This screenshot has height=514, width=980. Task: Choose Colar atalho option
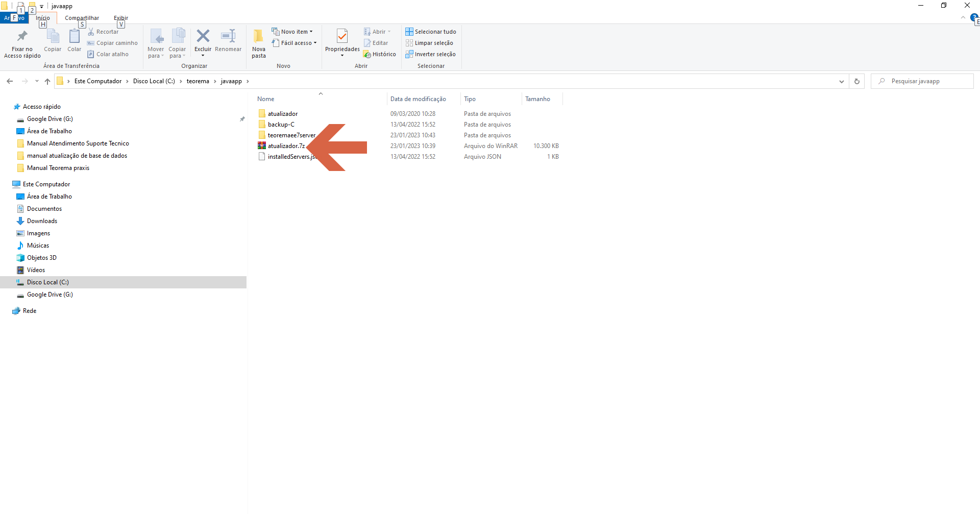[108, 54]
